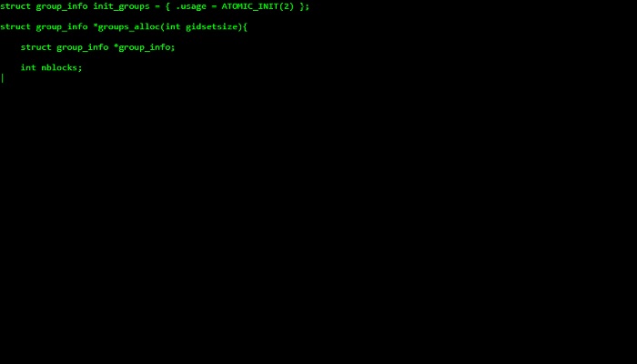Click 'nblocks;' variable name
Viewport: 637px width, 364px height.
tap(61, 67)
